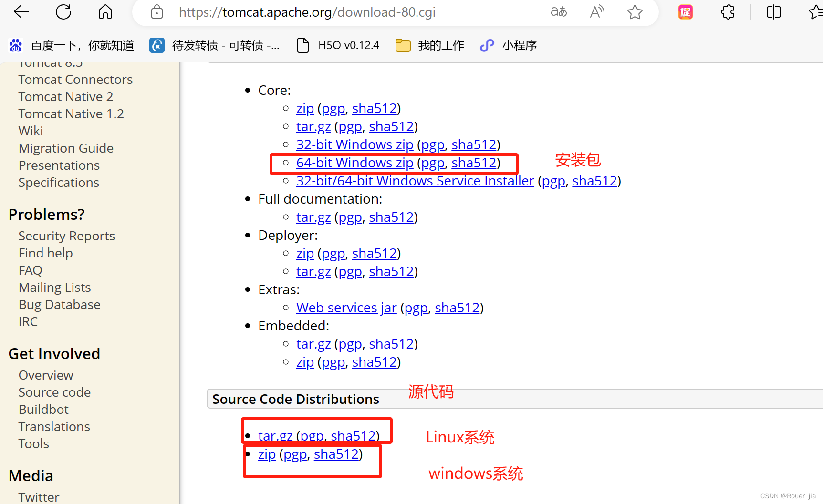This screenshot has height=504, width=823.
Task: Start read aloud from address bar
Action: (x=597, y=12)
